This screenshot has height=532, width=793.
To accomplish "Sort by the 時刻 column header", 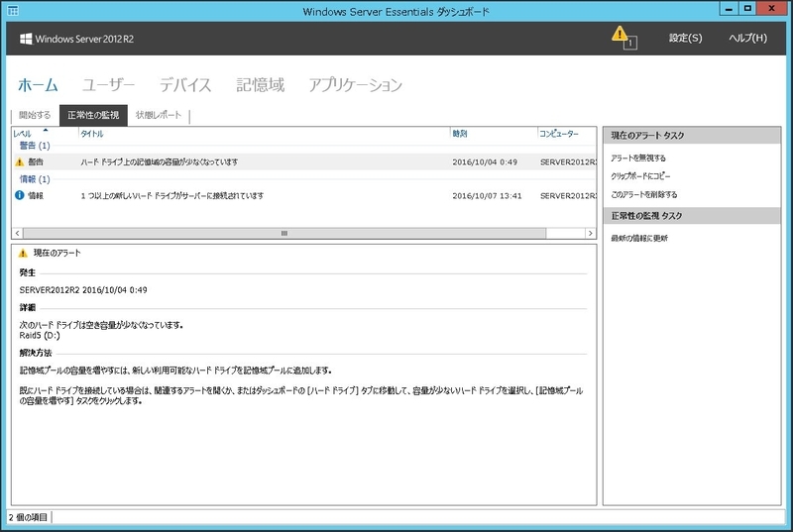I will click(x=493, y=134).
